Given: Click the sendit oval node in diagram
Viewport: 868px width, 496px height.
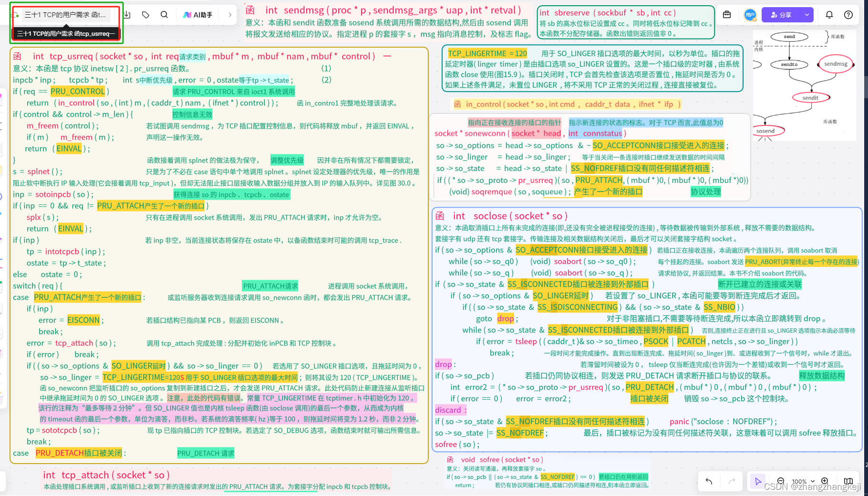Looking at the screenshot, I should click(x=810, y=98).
